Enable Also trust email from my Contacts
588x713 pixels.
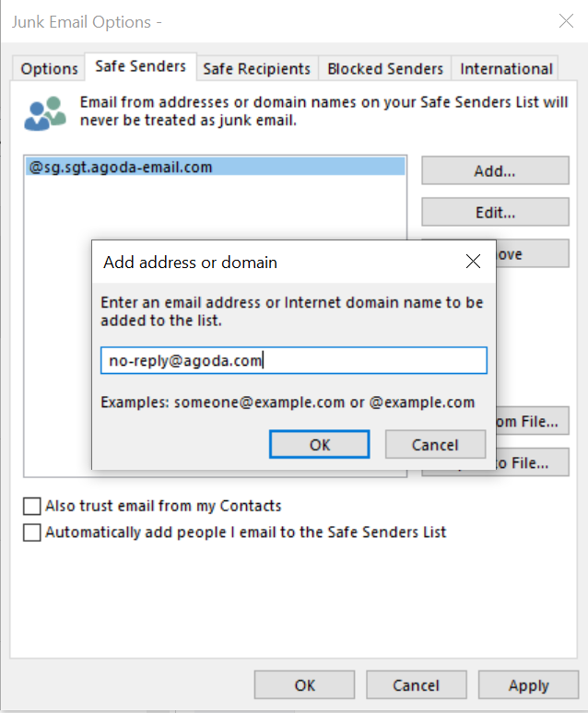[x=32, y=506]
